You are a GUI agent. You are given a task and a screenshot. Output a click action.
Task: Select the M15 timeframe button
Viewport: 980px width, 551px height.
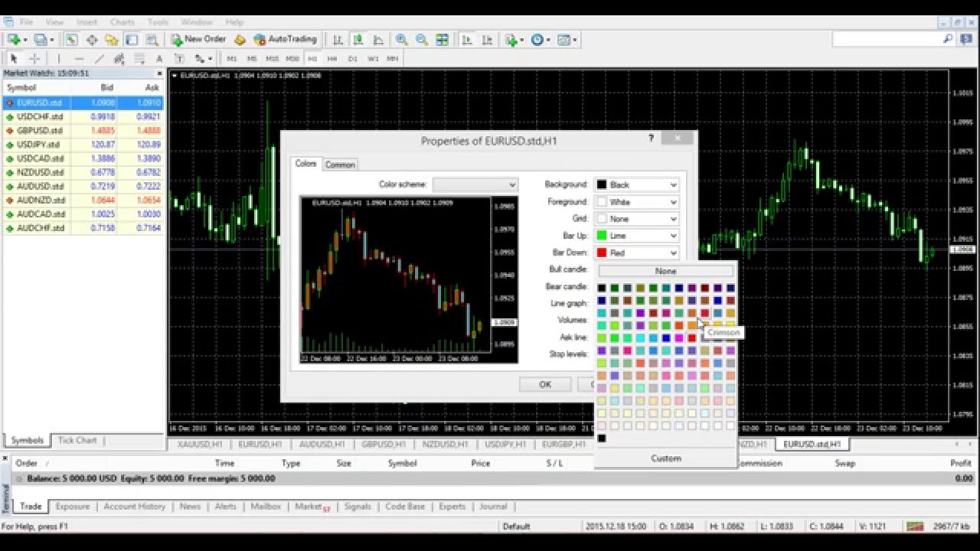(272, 58)
